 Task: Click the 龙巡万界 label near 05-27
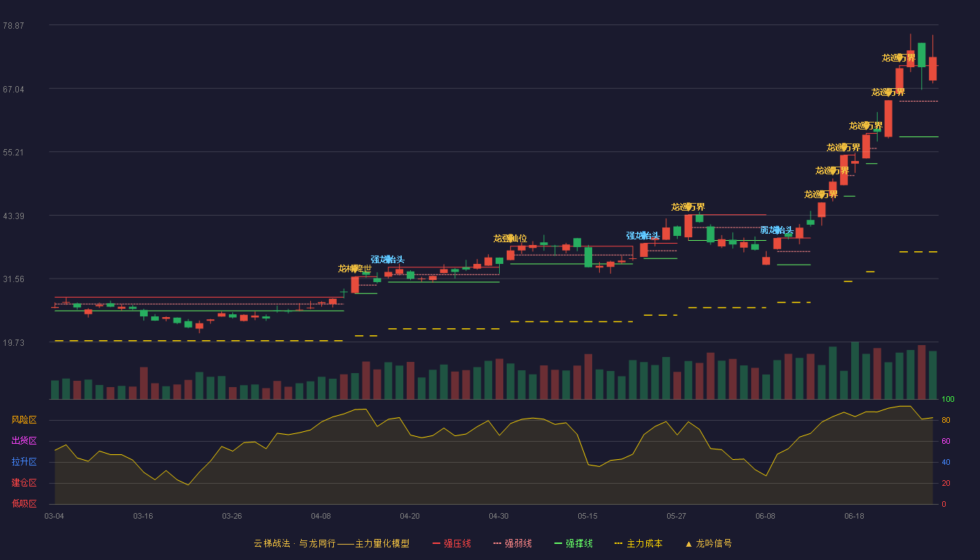[688, 207]
